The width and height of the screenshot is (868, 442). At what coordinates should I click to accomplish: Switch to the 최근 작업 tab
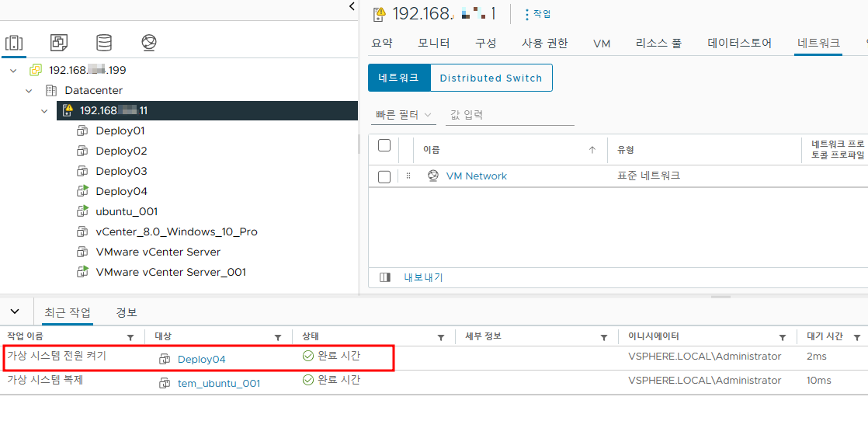68,312
